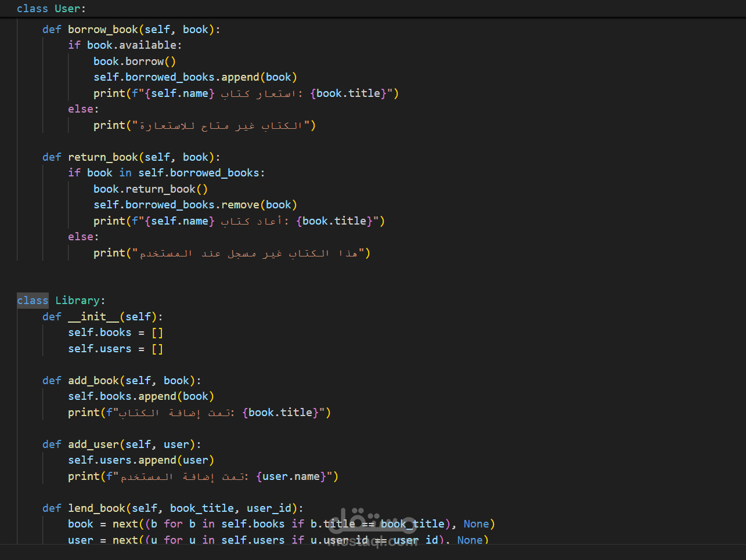Click the self.books = [] assignment
The width and height of the screenshot is (746, 560).
(116, 332)
